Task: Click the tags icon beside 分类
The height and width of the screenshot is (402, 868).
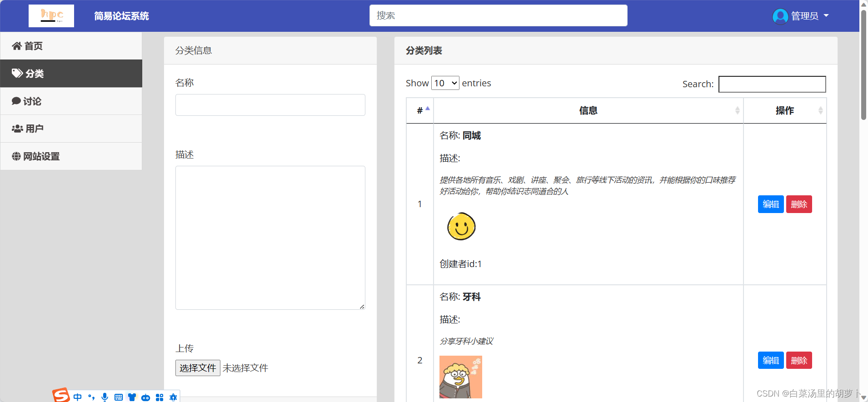Action: click(17, 73)
